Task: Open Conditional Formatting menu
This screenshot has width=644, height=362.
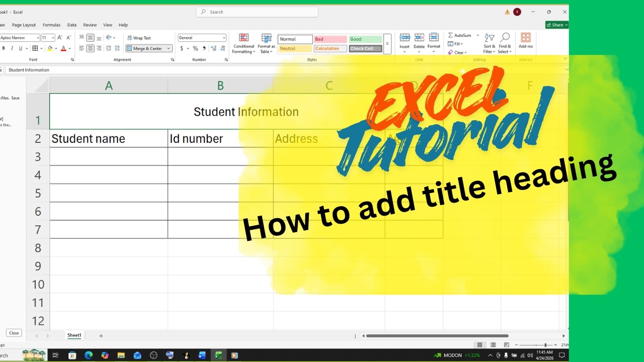Action: 244,44
